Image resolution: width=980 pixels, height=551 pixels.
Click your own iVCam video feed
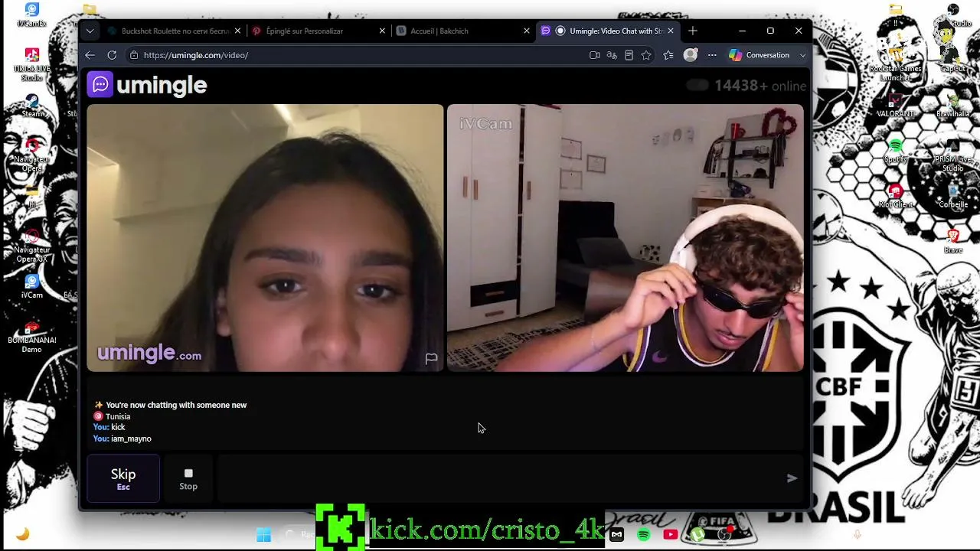point(626,238)
